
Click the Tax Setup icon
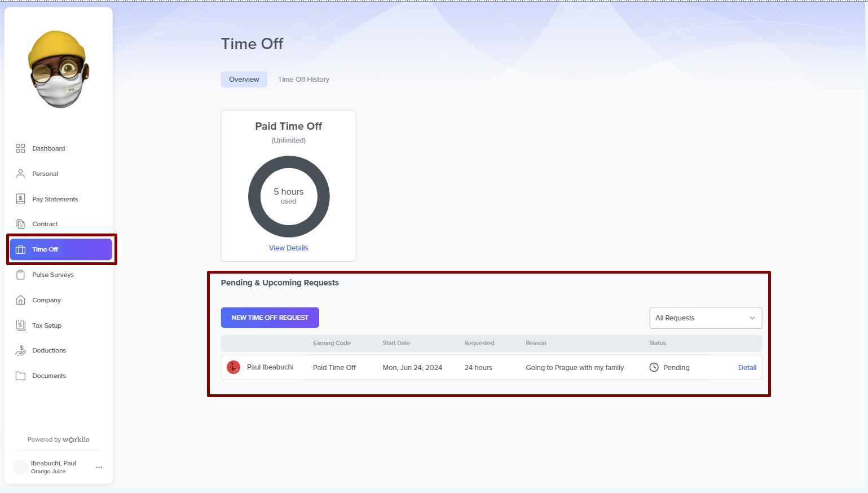point(21,325)
